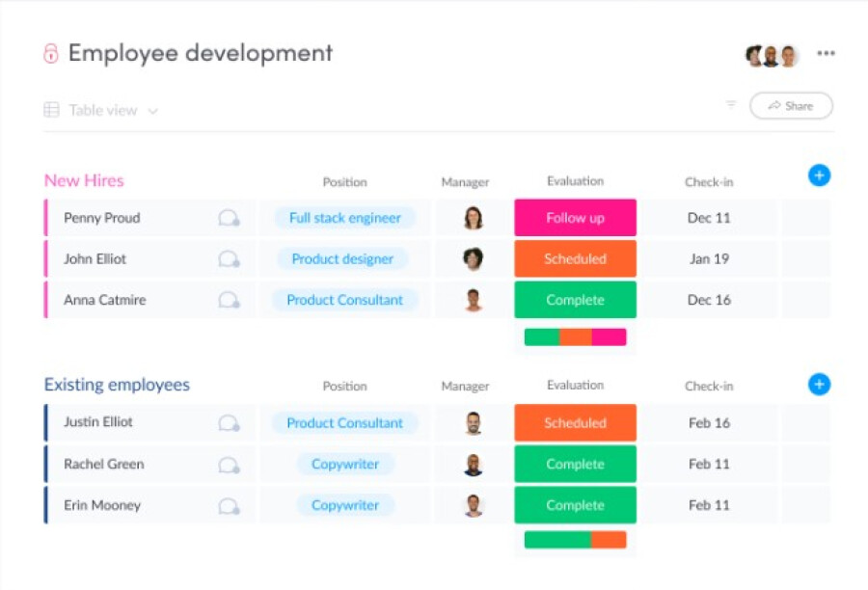Change John Elliot's Scheduled evaluation status

(575, 258)
